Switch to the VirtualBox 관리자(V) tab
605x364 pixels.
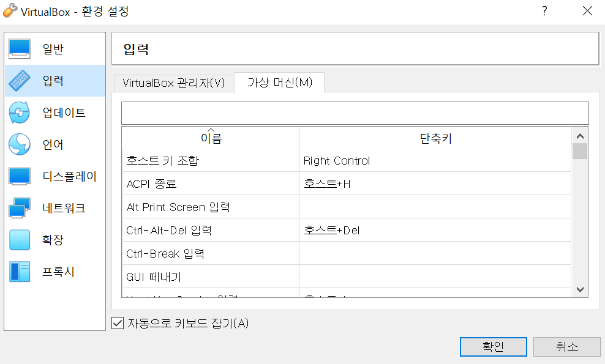(x=174, y=83)
